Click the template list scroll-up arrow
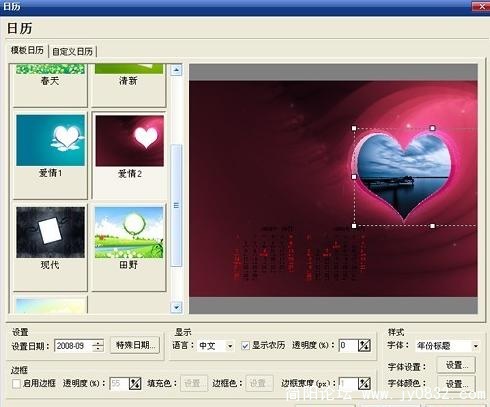 [x=176, y=70]
